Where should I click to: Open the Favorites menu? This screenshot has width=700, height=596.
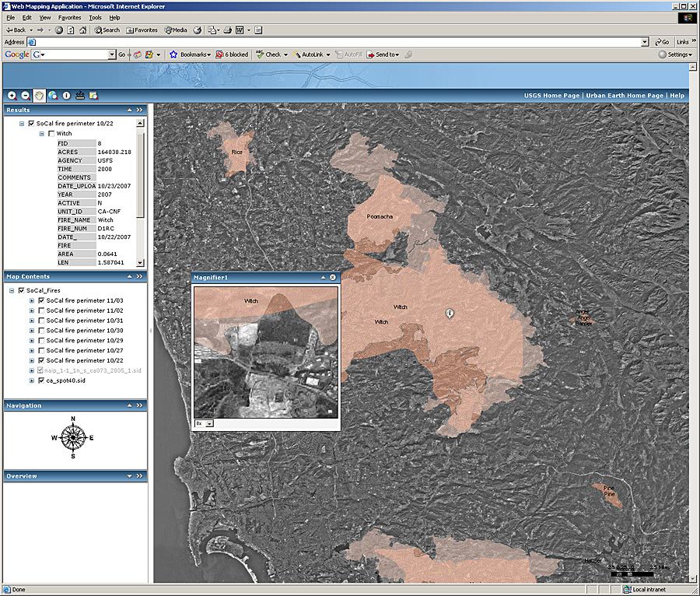coord(69,17)
